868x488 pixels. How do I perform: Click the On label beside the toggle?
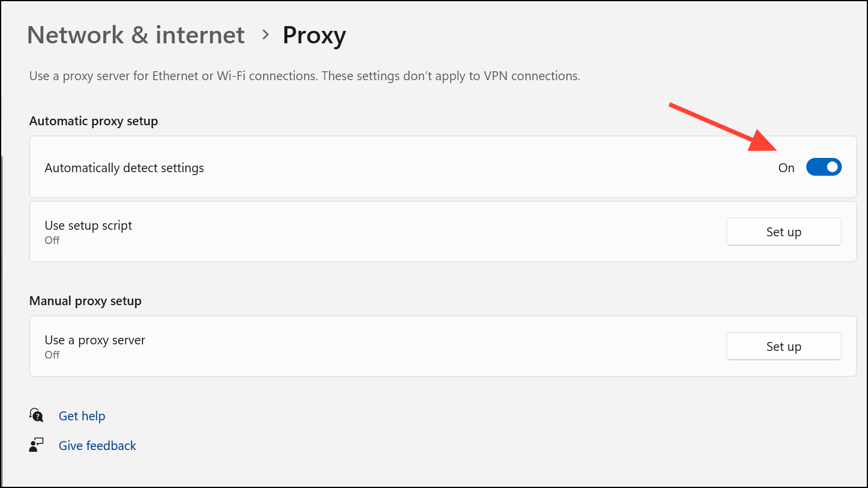786,168
